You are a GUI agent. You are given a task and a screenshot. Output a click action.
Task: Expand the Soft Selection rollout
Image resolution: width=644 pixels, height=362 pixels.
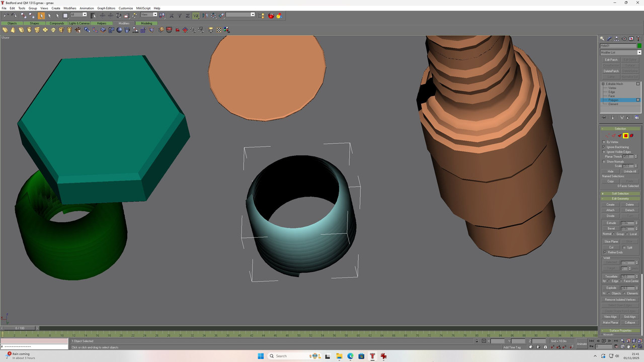[x=620, y=194]
